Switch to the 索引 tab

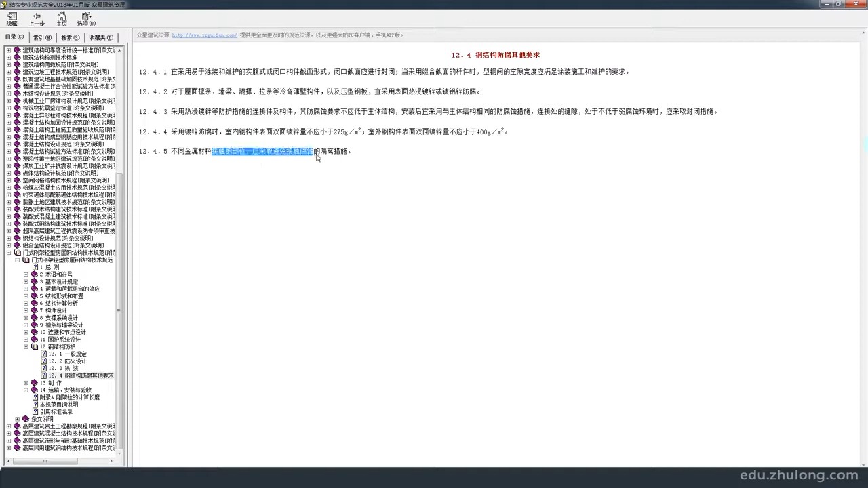pyautogui.click(x=41, y=37)
